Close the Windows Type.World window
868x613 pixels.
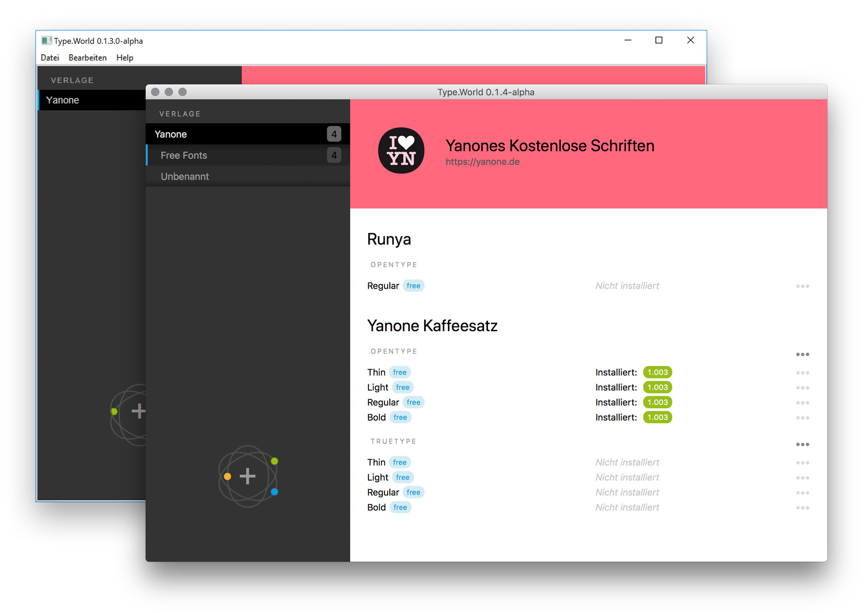pos(690,40)
